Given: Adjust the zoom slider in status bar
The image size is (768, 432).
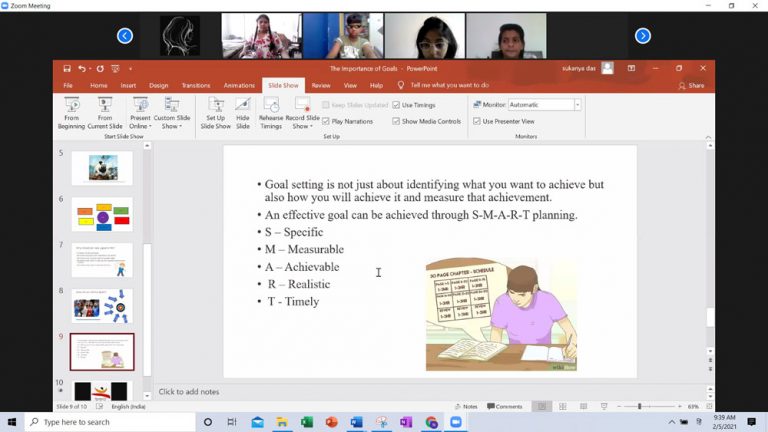Looking at the screenshot, I should [x=640, y=406].
